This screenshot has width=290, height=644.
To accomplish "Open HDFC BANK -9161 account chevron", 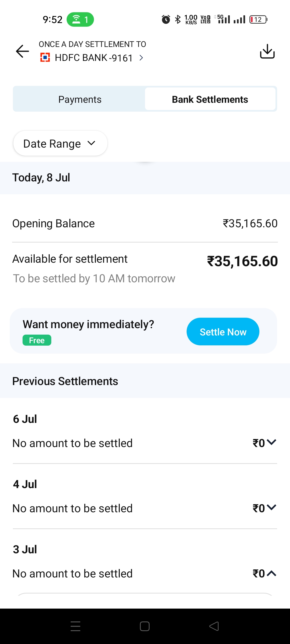I will pos(141,58).
